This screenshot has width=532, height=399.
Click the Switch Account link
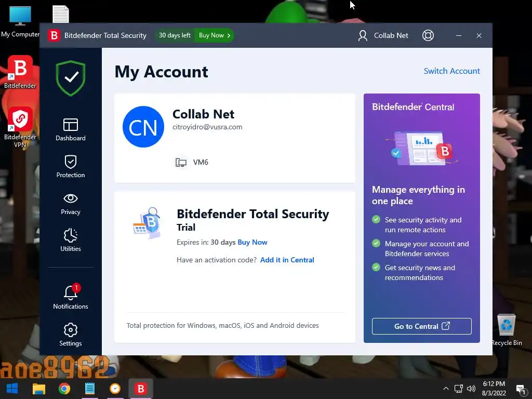click(451, 71)
